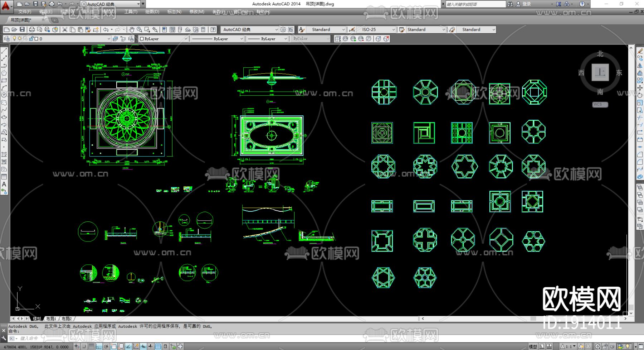644x350 pixels.
Task: Click the Save icon in standard toolbar
Action: [x=22, y=29]
